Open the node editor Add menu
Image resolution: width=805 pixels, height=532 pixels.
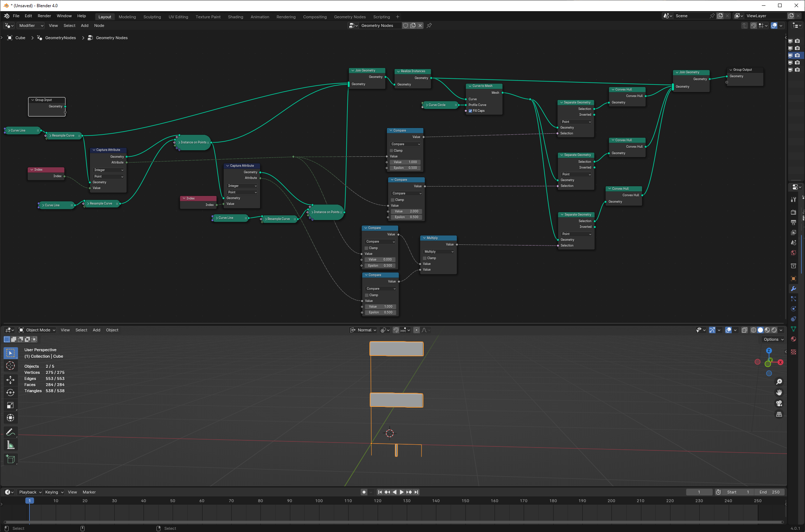click(85, 26)
